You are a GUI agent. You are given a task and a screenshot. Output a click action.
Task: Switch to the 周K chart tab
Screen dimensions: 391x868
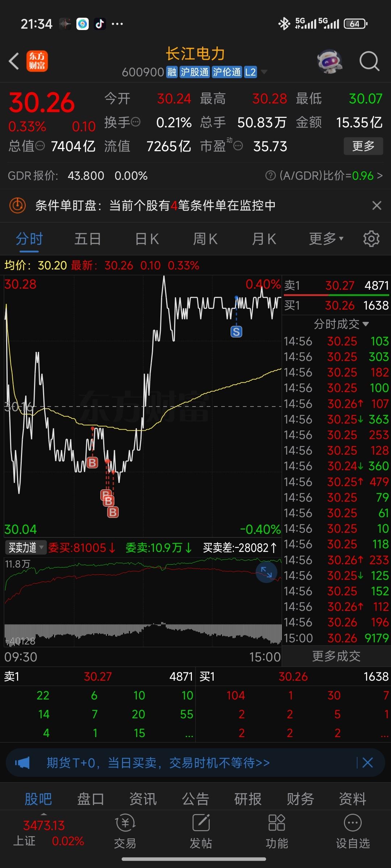pos(205,239)
